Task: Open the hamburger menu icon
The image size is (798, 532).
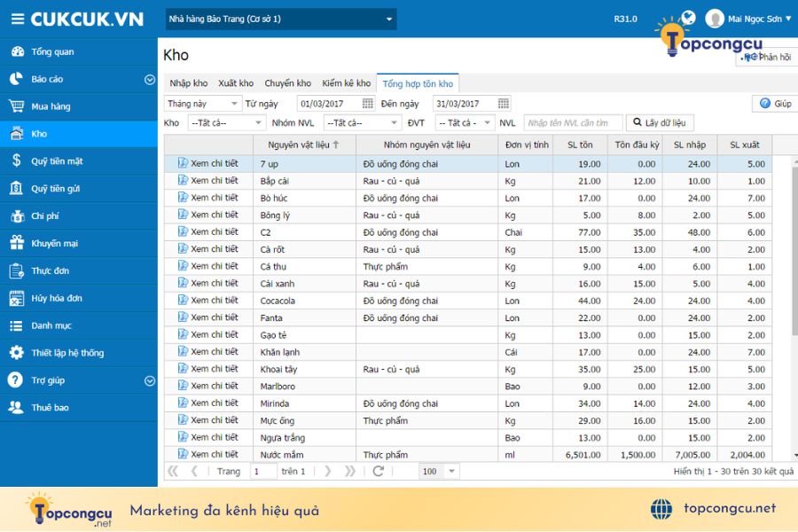Action: pos(18,20)
